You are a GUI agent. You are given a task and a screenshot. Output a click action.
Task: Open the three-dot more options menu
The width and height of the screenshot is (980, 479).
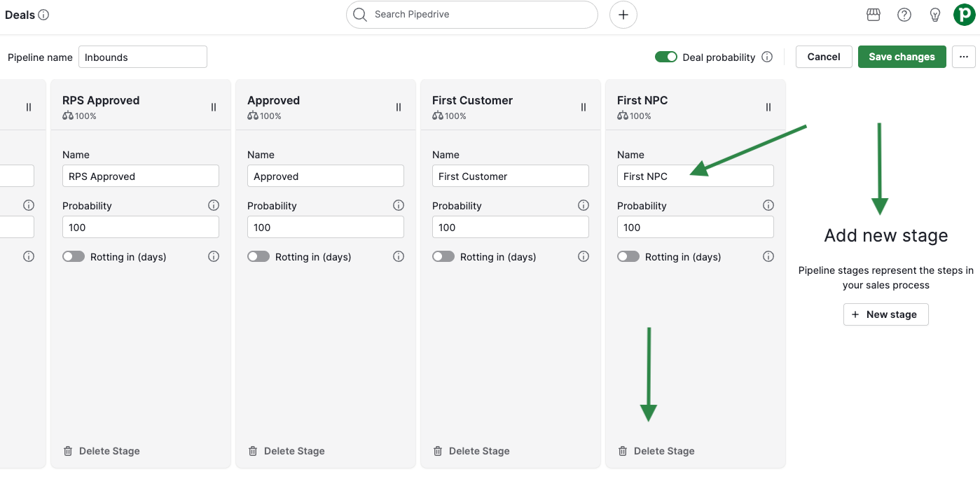[963, 57]
